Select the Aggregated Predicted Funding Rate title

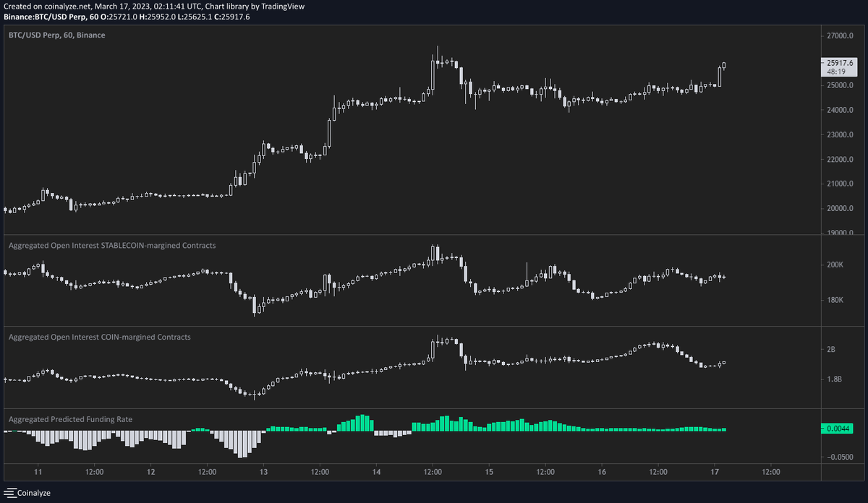click(70, 418)
